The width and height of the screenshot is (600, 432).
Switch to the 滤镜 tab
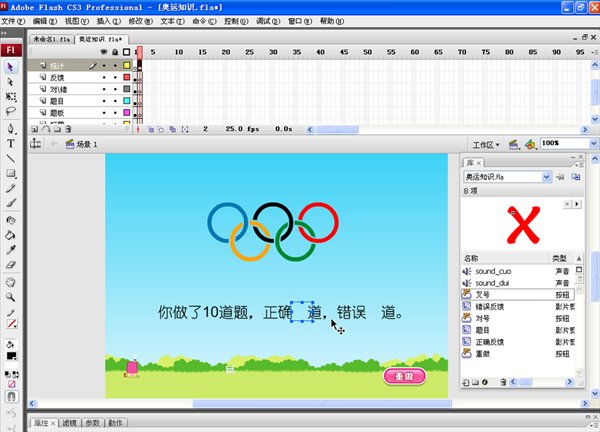click(70, 423)
